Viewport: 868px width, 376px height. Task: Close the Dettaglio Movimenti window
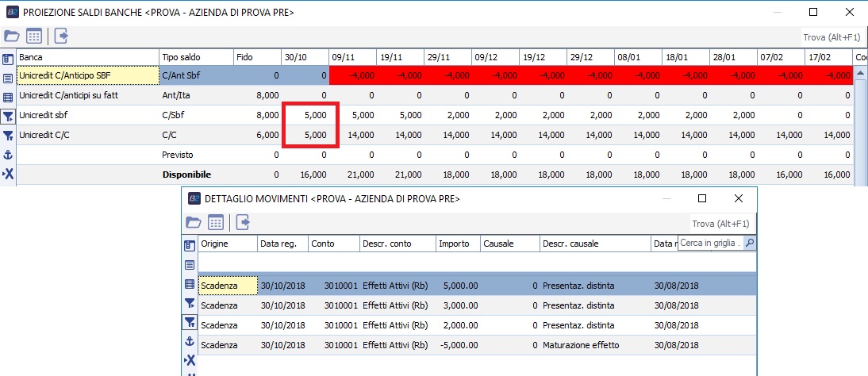pyautogui.click(x=738, y=198)
